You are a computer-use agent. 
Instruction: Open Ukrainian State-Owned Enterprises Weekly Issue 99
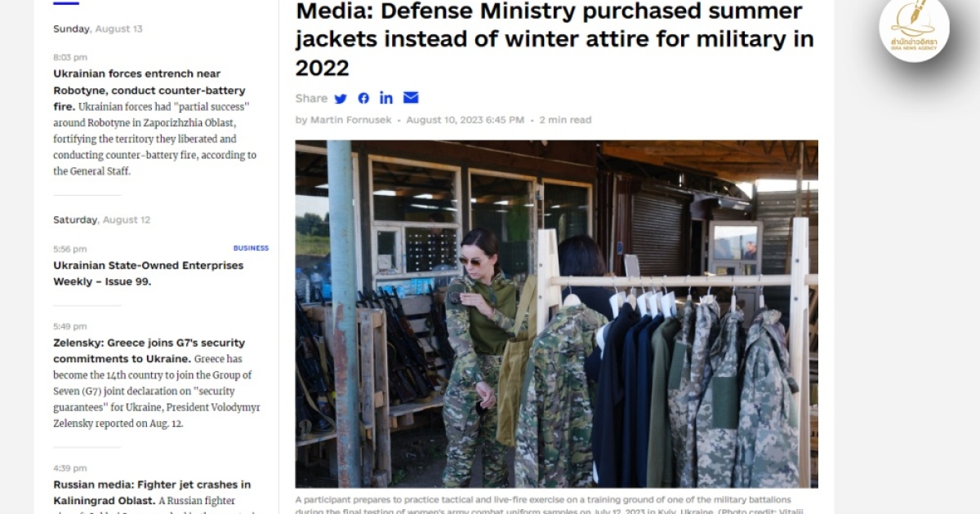click(x=149, y=273)
